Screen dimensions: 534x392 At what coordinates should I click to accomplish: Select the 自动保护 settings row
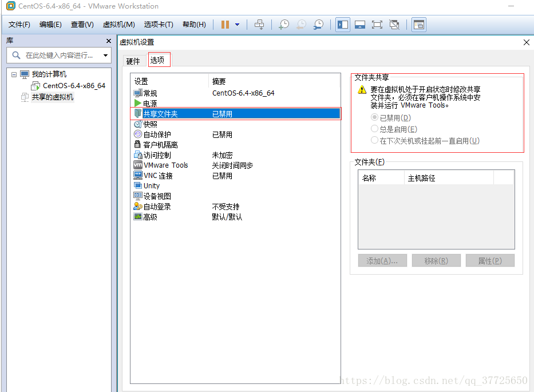(235, 134)
